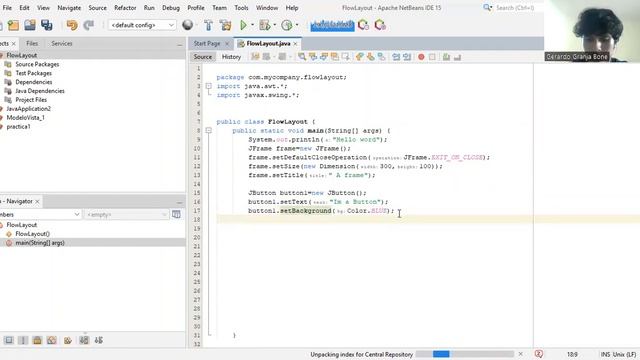Close the FlowLayout.java tab
Viewport: 640px width, 360px height.
[296, 44]
